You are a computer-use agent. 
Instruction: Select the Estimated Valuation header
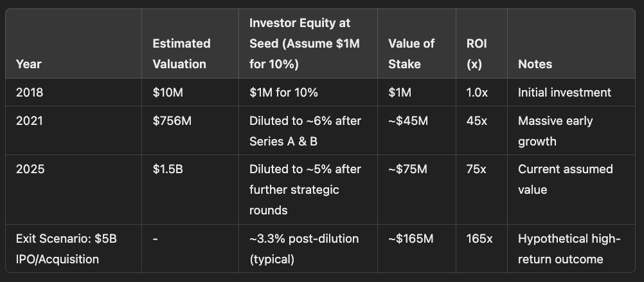pos(181,54)
